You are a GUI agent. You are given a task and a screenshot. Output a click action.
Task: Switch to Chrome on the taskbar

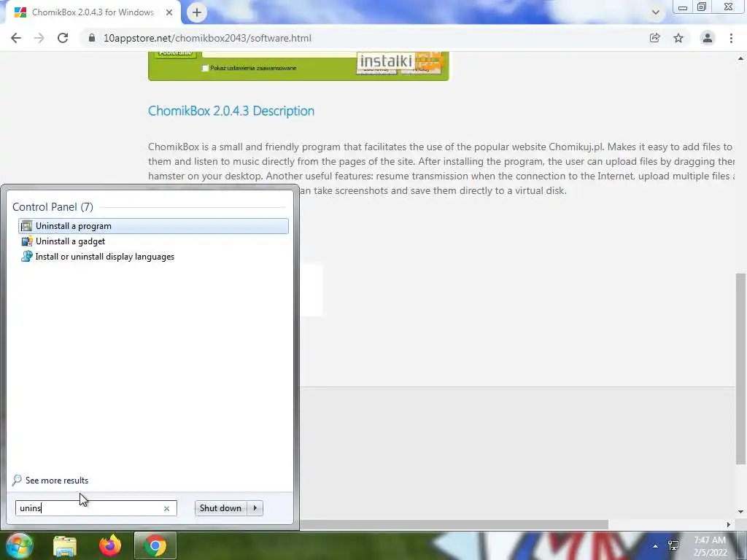coord(155,545)
